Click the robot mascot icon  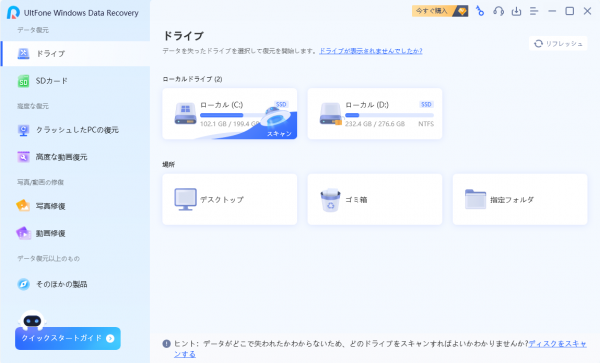tap(32, 320)
